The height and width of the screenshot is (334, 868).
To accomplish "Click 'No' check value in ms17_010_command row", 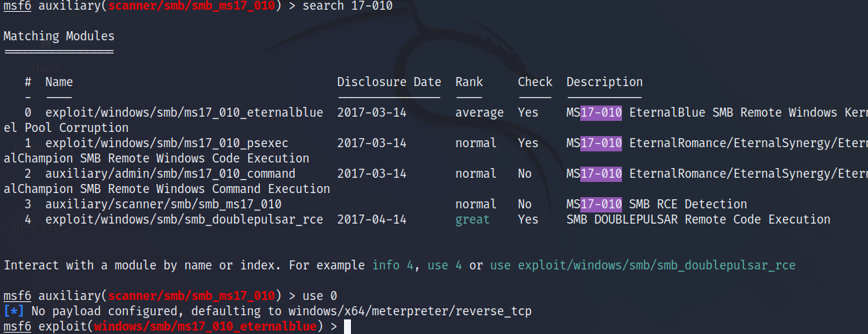I will [525, 174].
